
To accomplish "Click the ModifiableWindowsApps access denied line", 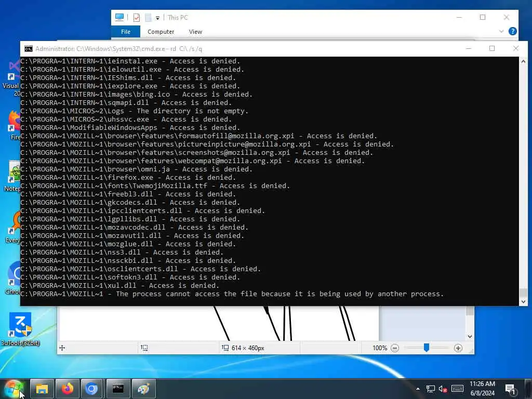I will (x=130, y=128).
